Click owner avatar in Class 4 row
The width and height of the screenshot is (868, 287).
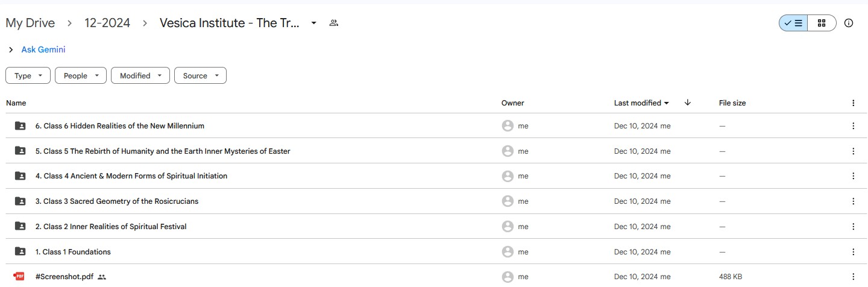pos(508,176)
